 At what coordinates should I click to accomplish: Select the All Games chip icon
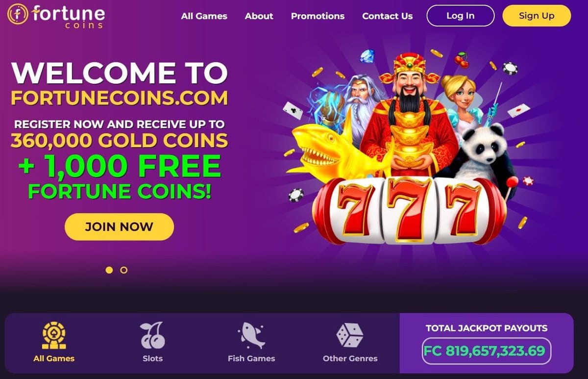(x=54, y=335)
